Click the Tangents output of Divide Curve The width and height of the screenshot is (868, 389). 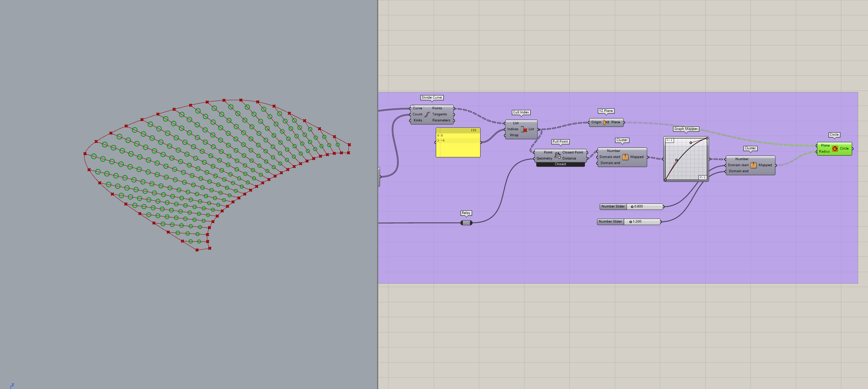coord(440,114)
